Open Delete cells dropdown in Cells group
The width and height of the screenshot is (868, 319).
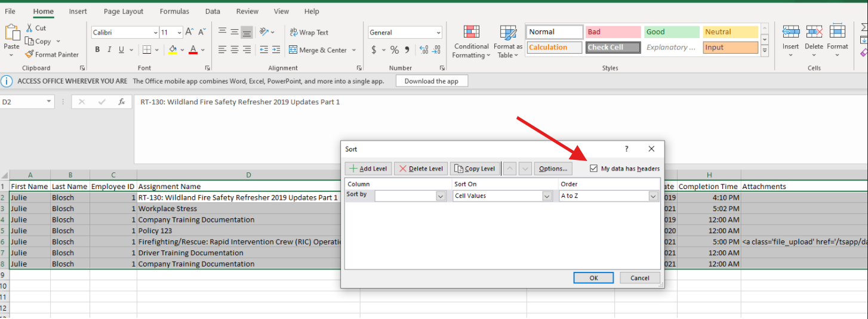coord(814,55)
